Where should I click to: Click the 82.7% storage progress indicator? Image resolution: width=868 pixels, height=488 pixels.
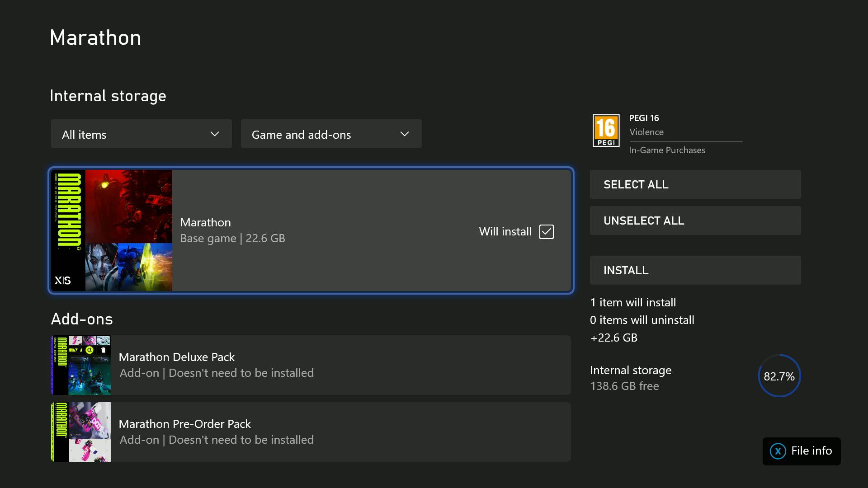(779, 375)
